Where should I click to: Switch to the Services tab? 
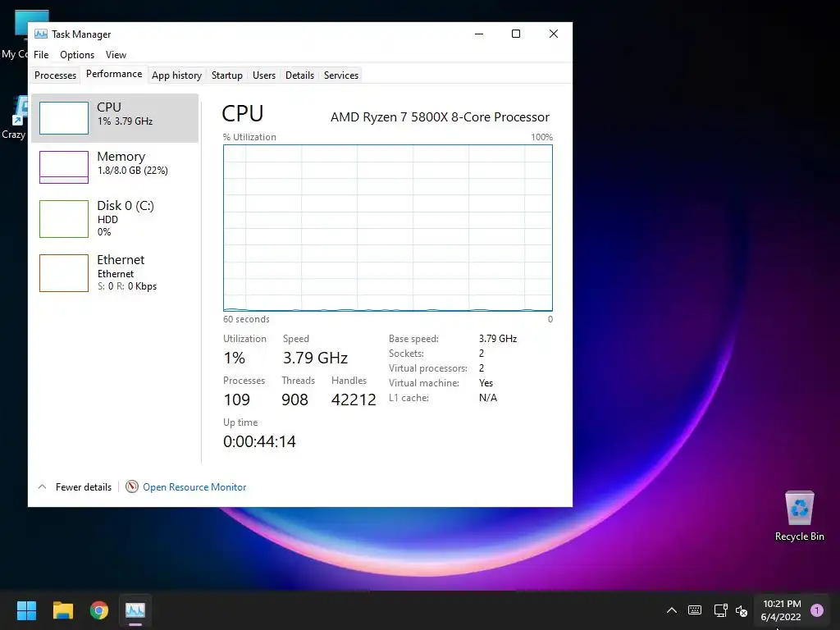(341, 75)
